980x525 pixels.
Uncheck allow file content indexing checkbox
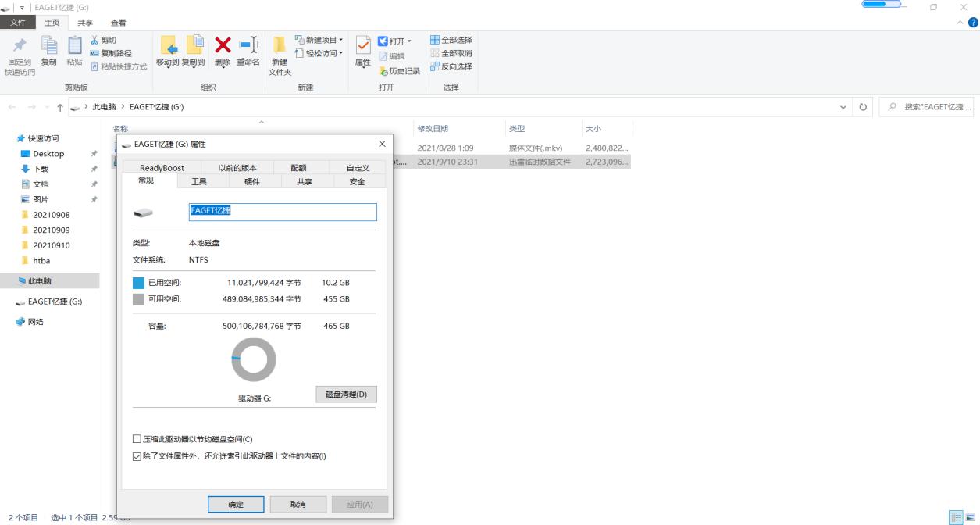click(x=137, y=456)
